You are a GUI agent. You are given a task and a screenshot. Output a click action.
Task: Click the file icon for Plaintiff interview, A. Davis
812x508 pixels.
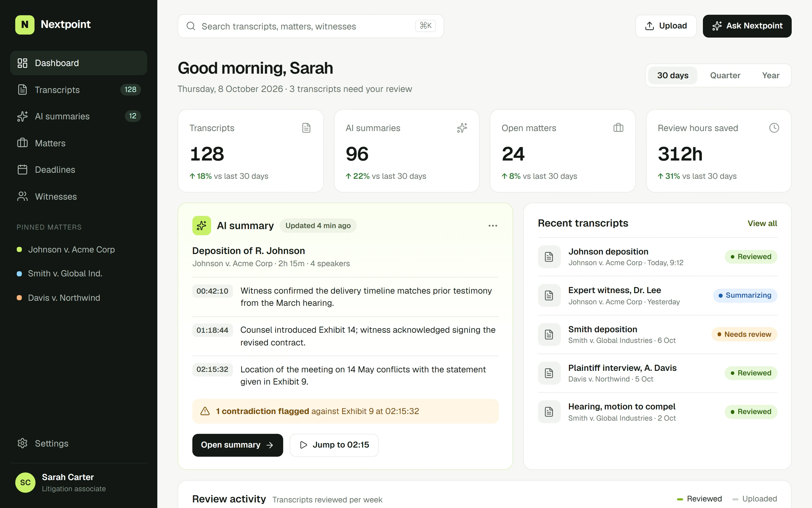pos(549,373)
